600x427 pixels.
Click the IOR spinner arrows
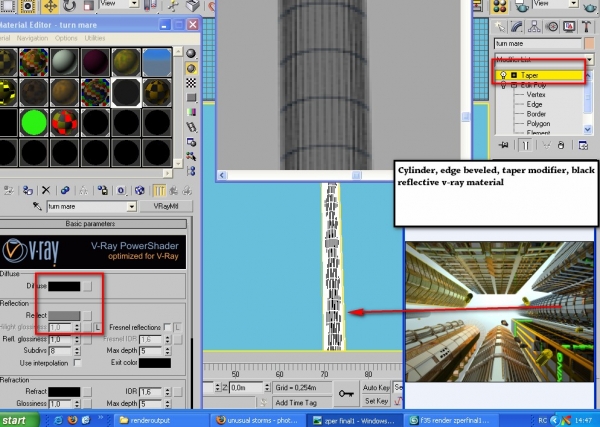[167, 392]
